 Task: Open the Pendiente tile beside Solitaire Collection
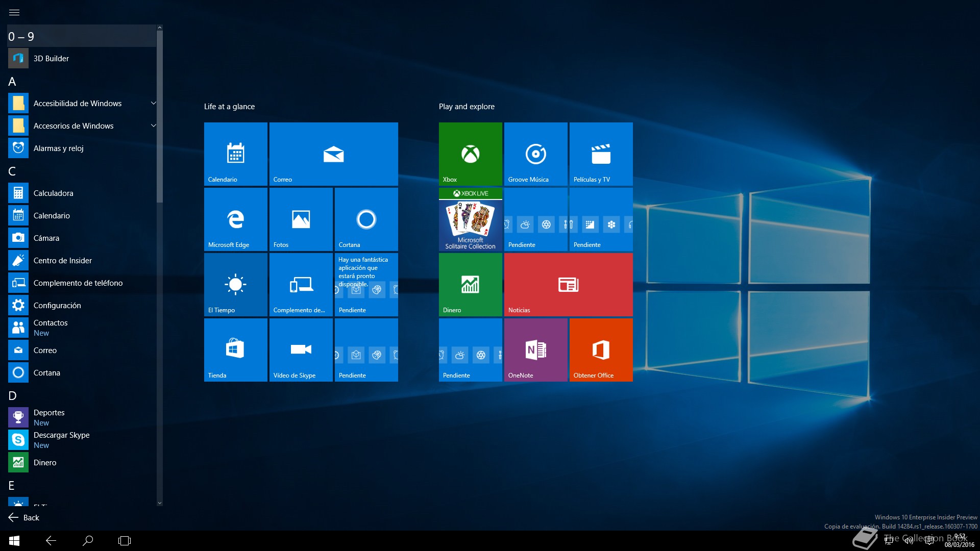[536, 219]
